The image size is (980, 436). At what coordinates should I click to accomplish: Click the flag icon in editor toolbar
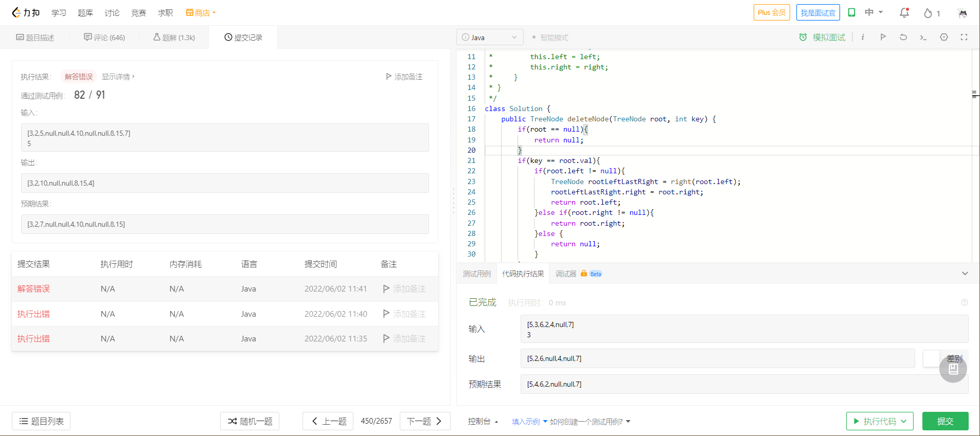(x=883, y=37)
